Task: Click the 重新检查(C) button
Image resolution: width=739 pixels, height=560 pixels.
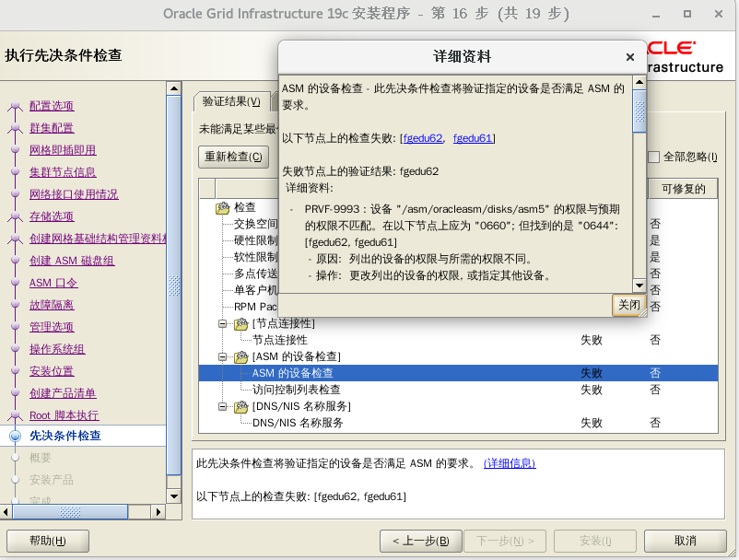Action: click(x=233, y=157)
